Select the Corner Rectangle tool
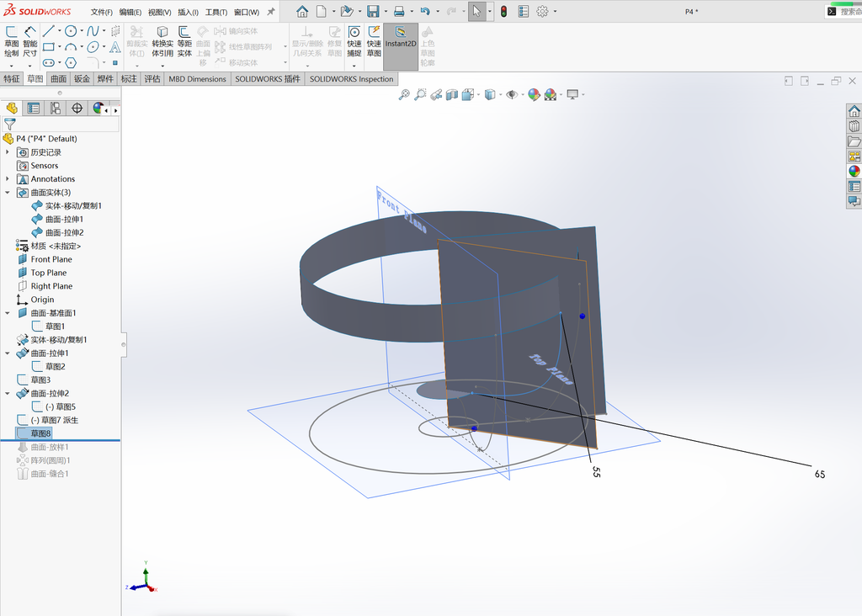 coord(49,47)
